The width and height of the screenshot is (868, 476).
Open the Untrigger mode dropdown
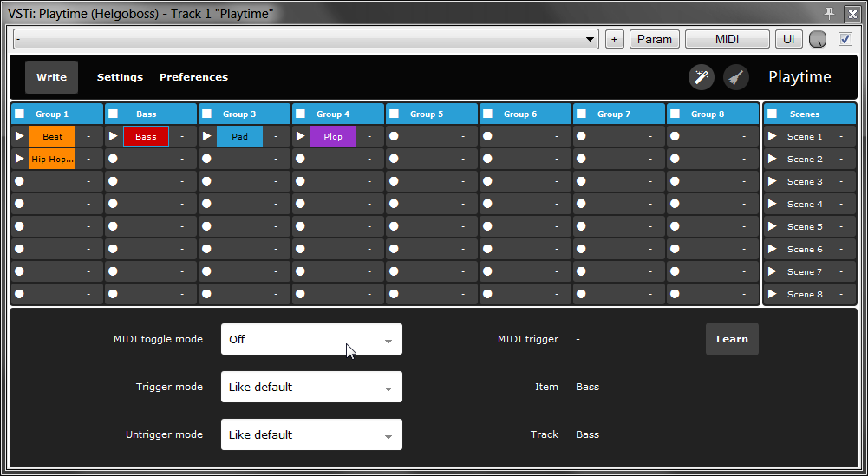point(311,434)
